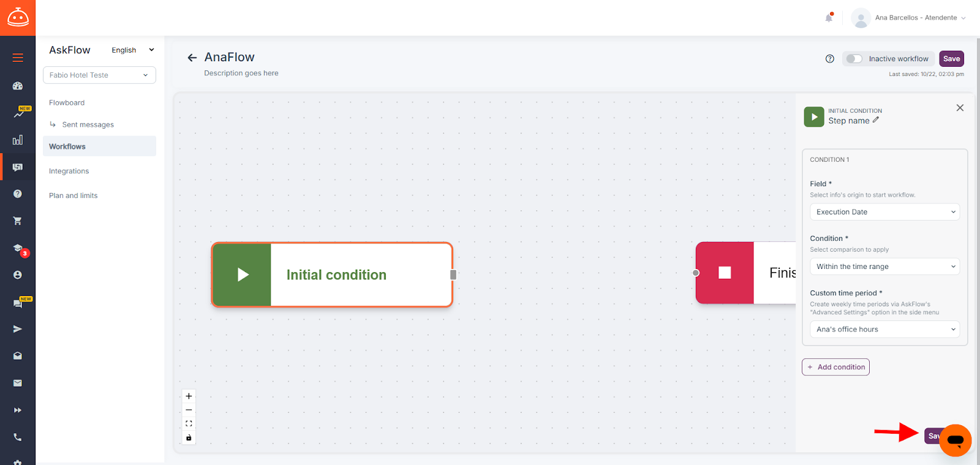This screenshot has height=465, width=980.
Task: Open the Flowboard menu item
Action: pos(67,103)
